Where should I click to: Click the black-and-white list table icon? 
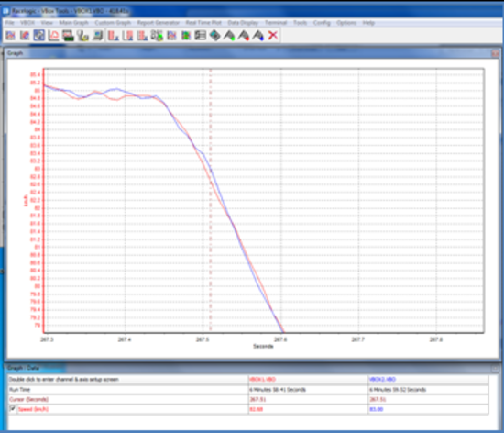[201, 35]
